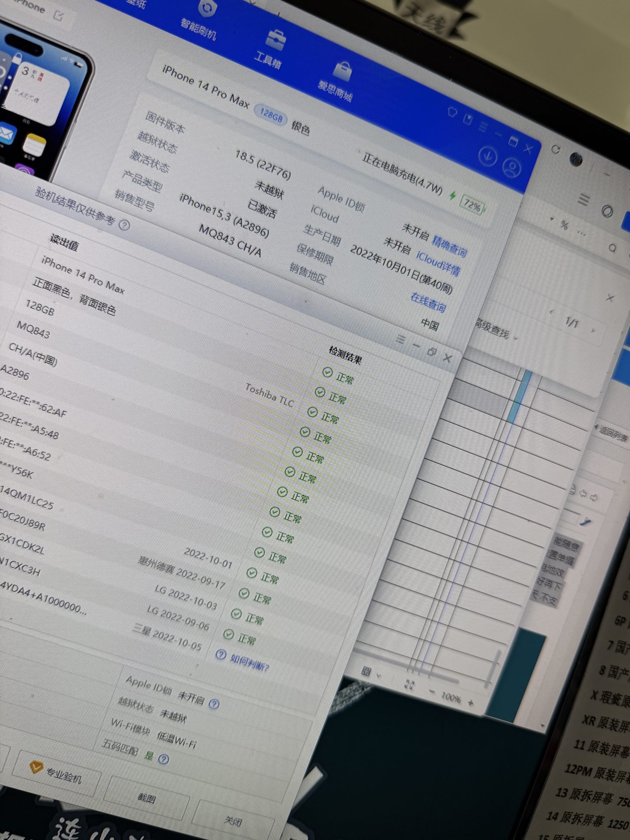Click the edit device name icon beside iPhone
Image resolution: width=630 pixels, height=840 pixels.
coord(58,16)
